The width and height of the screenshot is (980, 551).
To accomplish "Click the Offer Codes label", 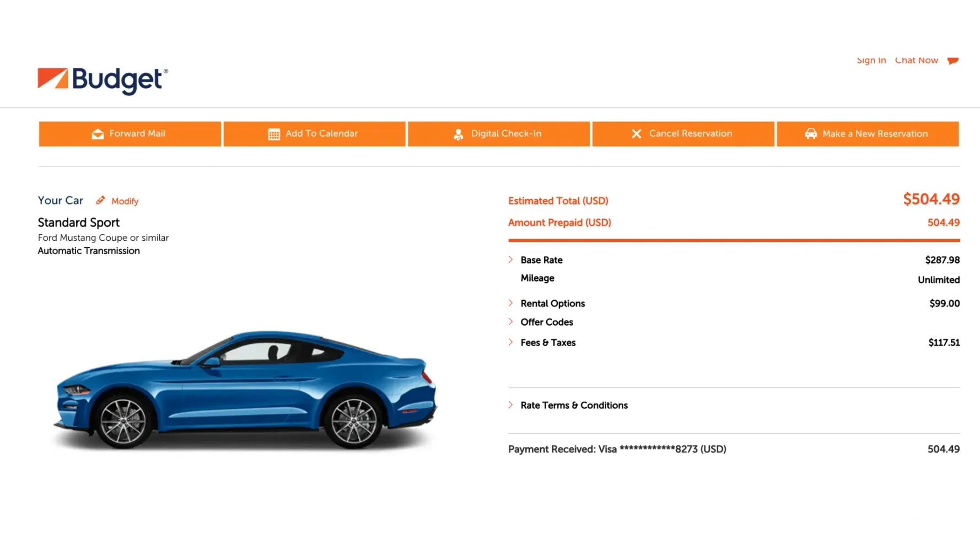I will [547, 322].
